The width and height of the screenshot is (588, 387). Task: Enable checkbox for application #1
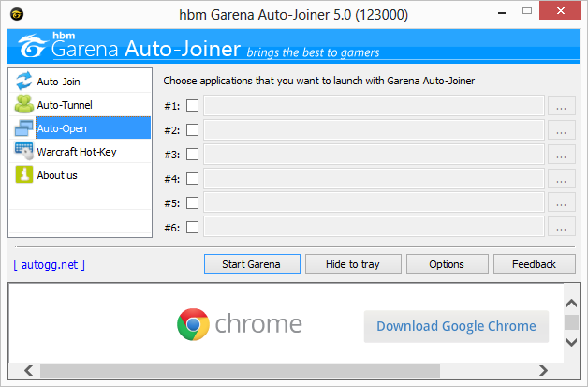(192, 106)
